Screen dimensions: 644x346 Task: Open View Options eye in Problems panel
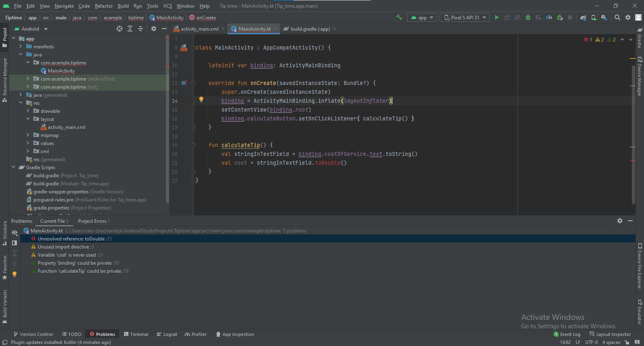(14, 232)
